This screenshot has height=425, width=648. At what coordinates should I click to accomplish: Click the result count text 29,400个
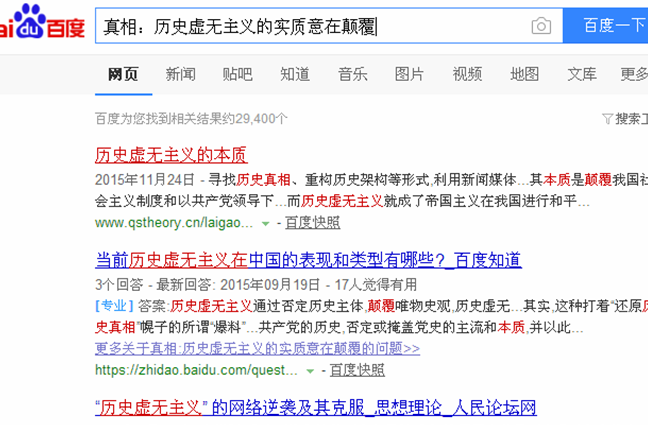point(261,119)
